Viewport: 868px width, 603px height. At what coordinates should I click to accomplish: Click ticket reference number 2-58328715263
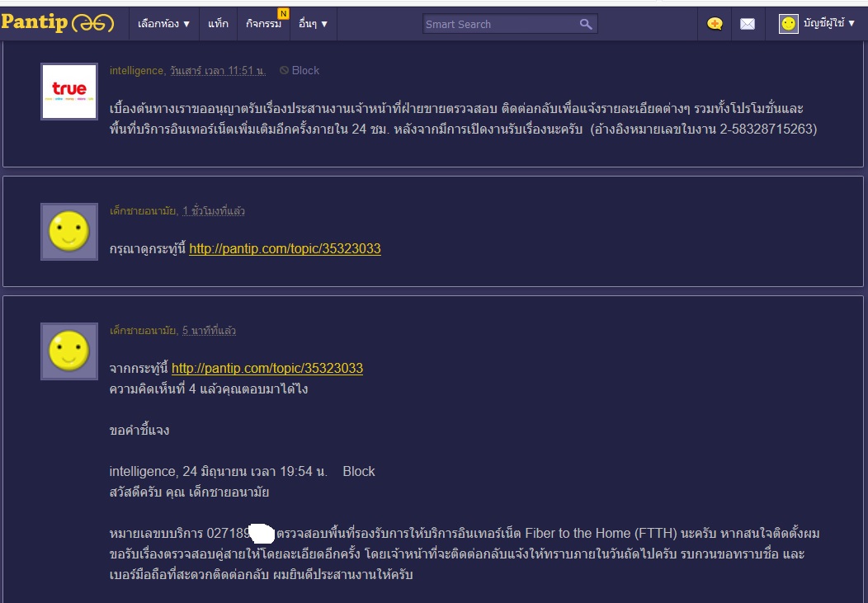click(768, 129)
